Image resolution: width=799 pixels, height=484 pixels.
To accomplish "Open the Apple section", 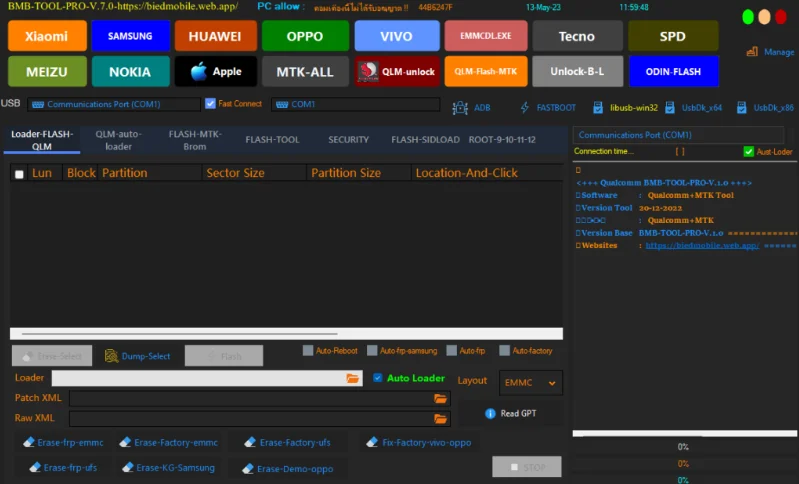I will coord(216,71).
